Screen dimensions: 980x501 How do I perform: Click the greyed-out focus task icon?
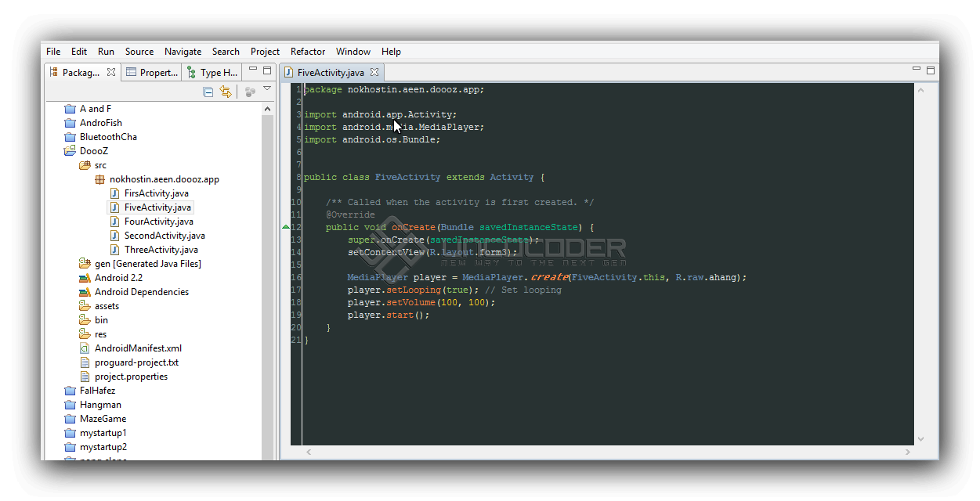tap(250, 92)
